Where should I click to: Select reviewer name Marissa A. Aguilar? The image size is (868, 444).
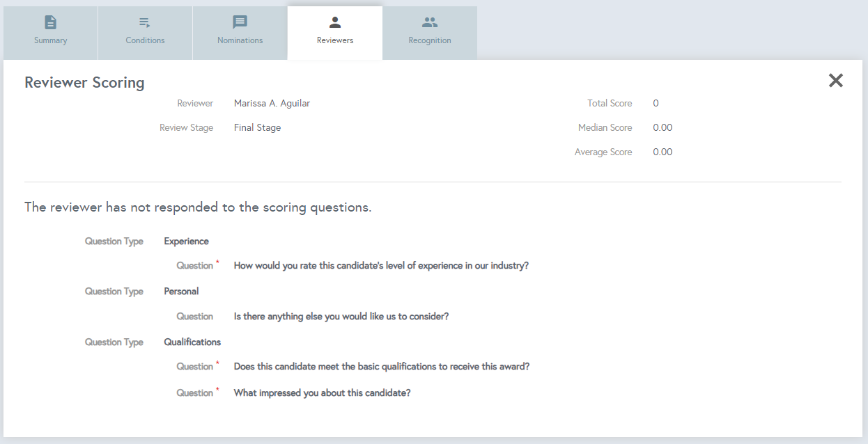(272, 103)
